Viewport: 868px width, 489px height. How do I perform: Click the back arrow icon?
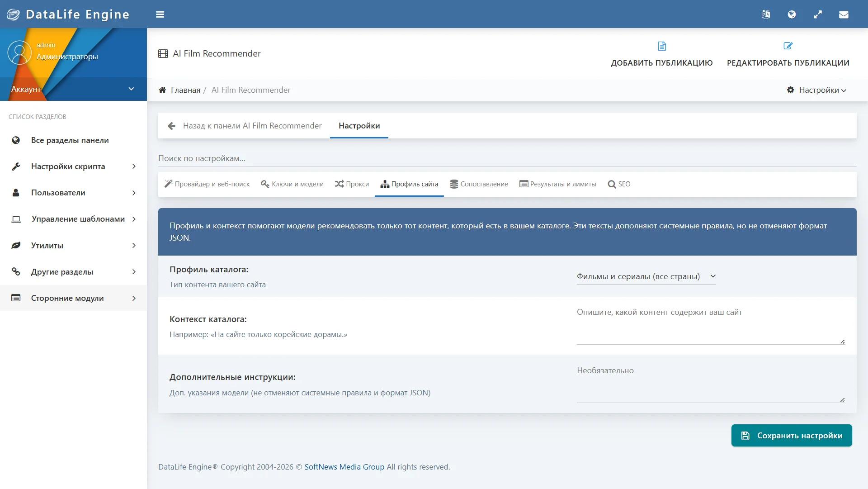click(x=172, y=126)
